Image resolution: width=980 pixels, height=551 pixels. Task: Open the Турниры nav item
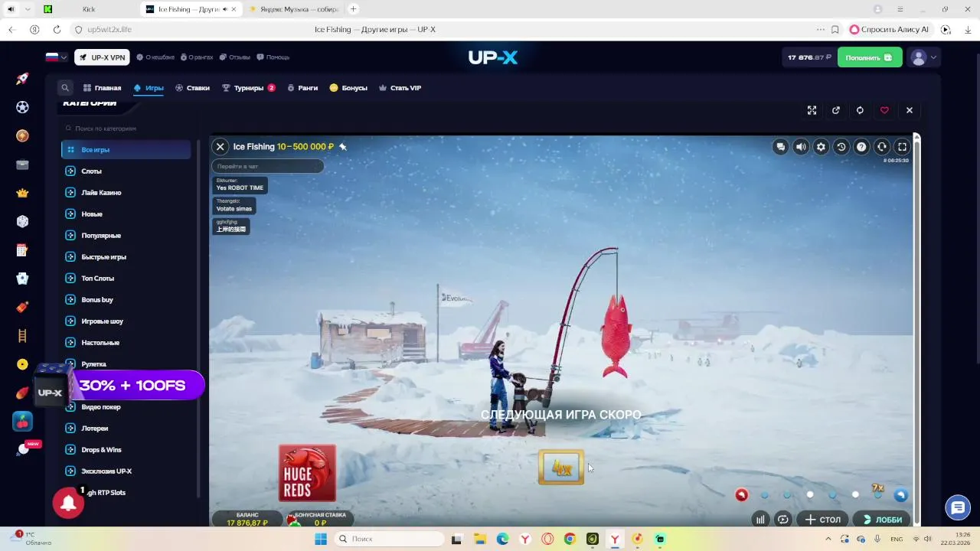tap(248, 88)
